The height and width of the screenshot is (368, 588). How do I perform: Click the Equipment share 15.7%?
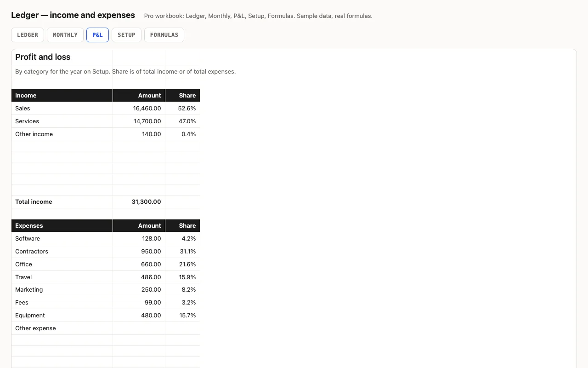click(182, 316)
